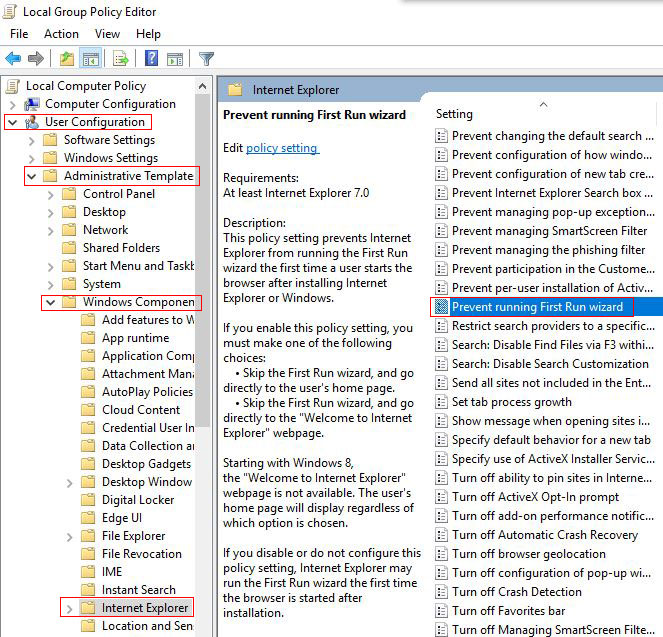Select the App runtime tree item
The image size is (663, 637).
(x=135, y=338)
